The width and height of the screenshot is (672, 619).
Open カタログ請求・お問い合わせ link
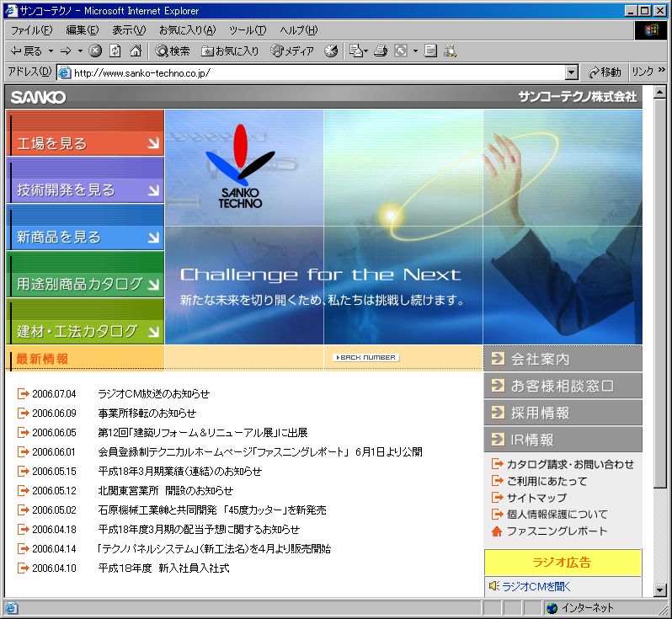click(570, 464)
